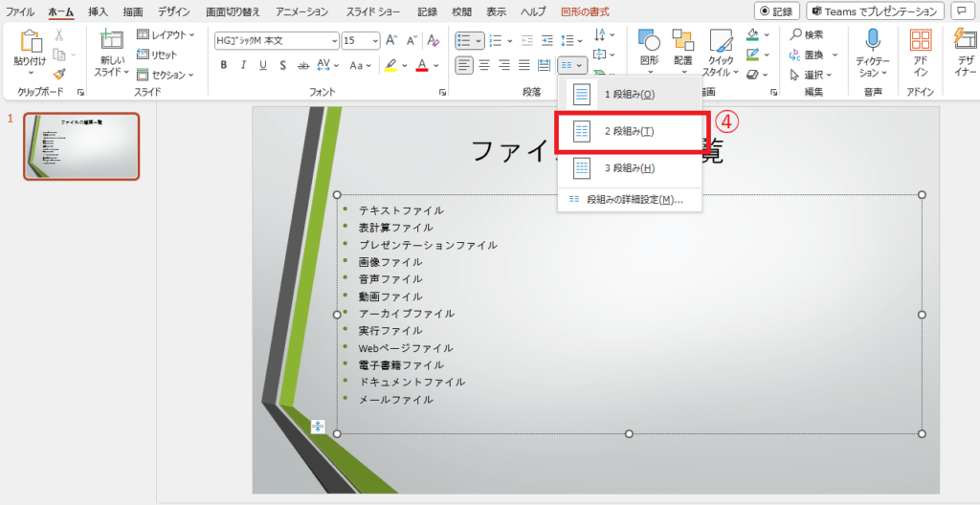Click the autofit options icon on slide
The width and height of the screenshot is (980, 505).
[318, 427]
